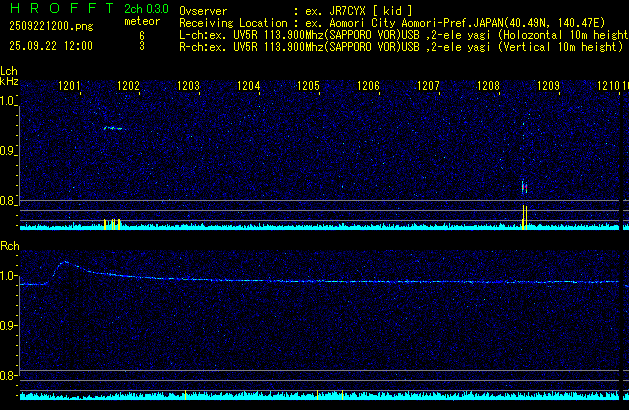Click the peak of the Rch signal curve
The image size is (629, 410).
(64, 262)
